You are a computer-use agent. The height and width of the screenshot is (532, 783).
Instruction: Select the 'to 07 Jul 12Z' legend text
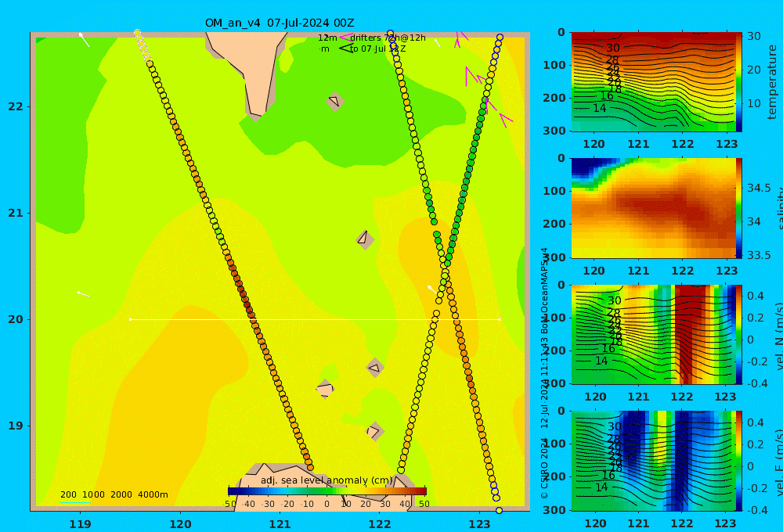pyautogui.click(x=377, y=49)
